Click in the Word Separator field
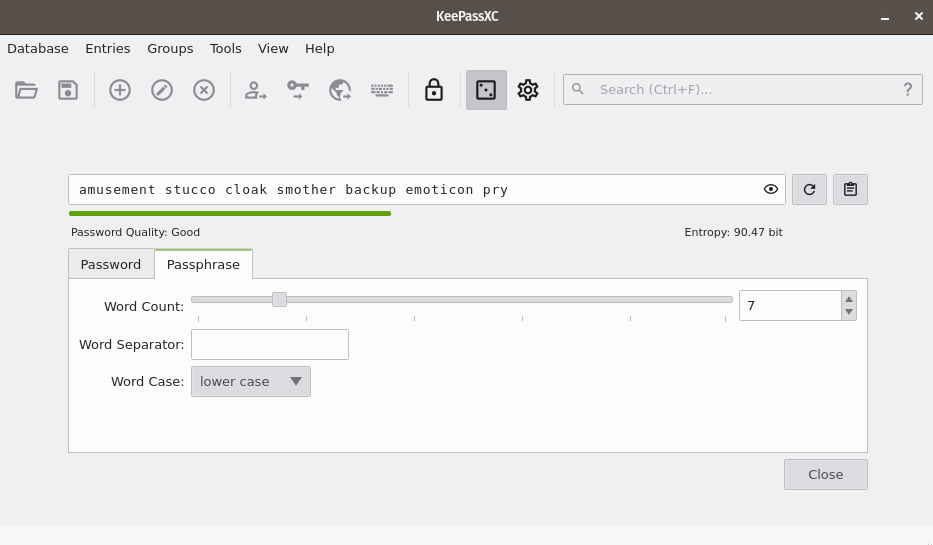The height and width of the screenshot is (545, 933). (x=270, y=344)
